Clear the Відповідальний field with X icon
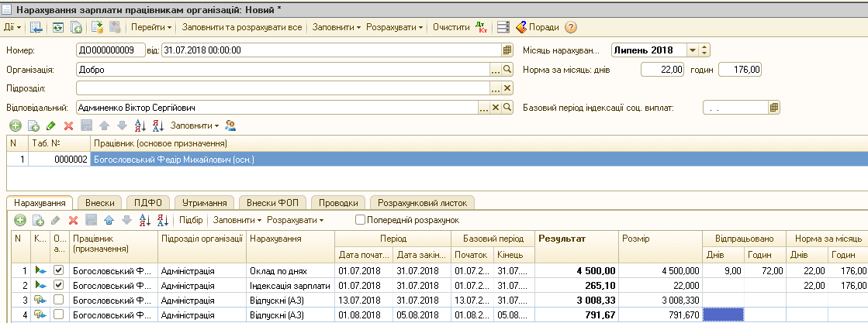Image resolution: width=868 pixels, height=323 pixels. [x=496, y=108]
